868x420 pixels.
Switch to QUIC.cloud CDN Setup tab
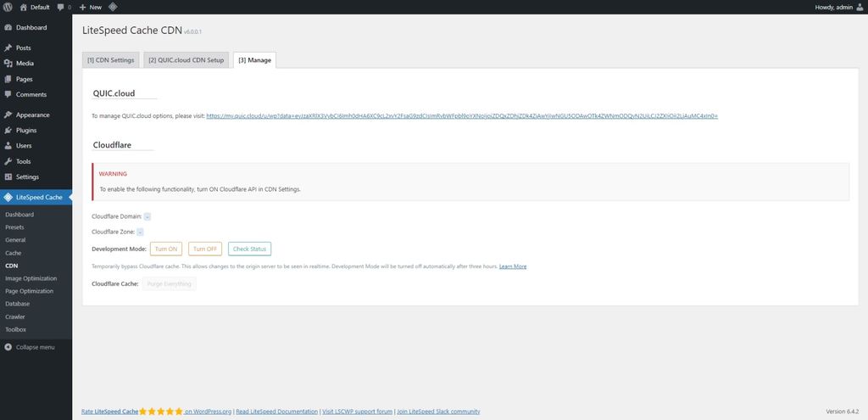pyautogui.click(x=186, y=60)
